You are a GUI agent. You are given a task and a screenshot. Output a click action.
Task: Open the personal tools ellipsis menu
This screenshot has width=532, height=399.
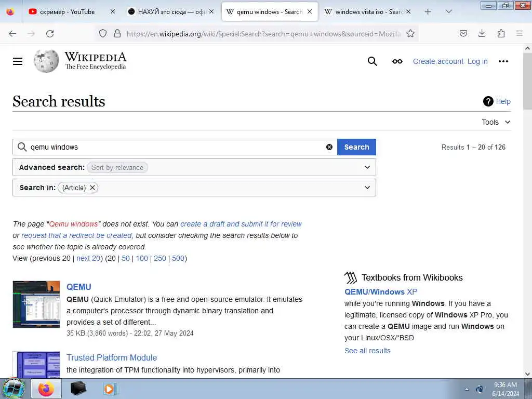click(503, 61)
